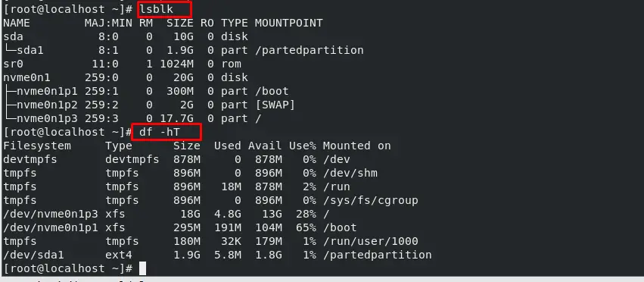Click the [SWAP] mountpoint text
This screenshot has width=644, height=282.
click(275, 105)
